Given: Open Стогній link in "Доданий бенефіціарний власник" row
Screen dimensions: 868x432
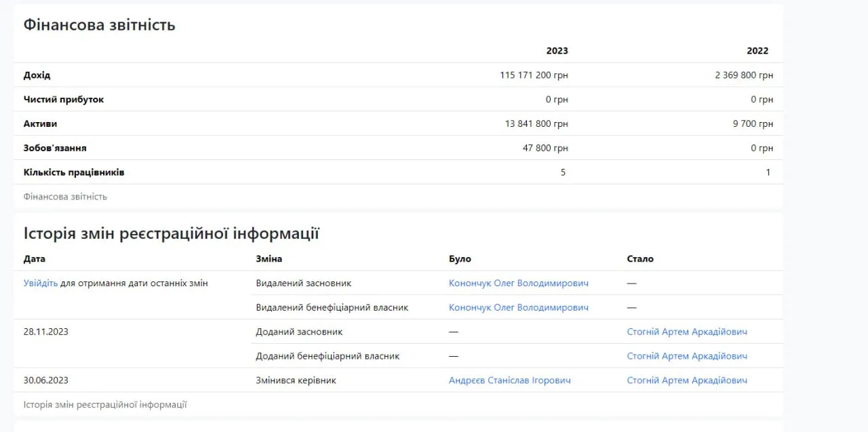Looking at the screenshot, I should 687,356.
